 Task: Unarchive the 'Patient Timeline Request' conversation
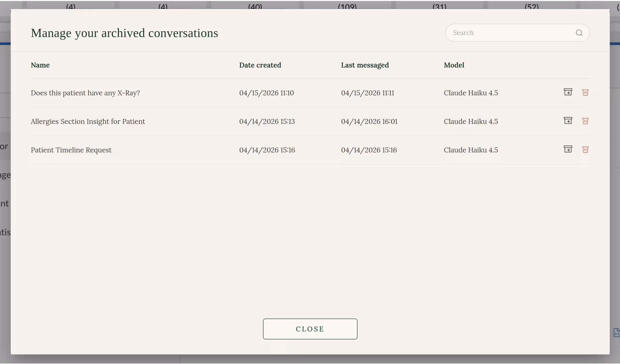pyautogui.click(x=568, y=149)
